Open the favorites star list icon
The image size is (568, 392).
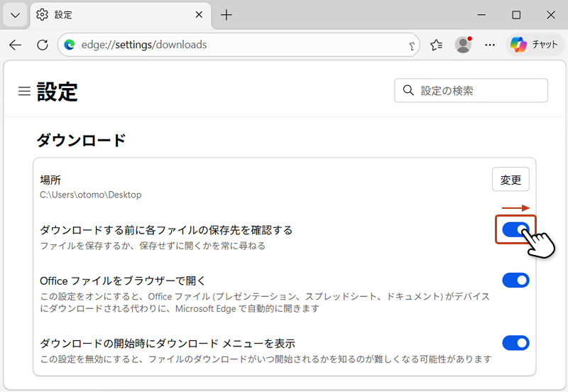tap(436, 45)
